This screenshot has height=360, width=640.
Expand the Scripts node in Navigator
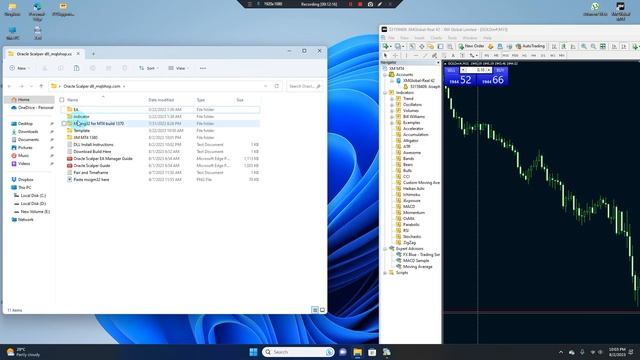[x=385, y=273]
